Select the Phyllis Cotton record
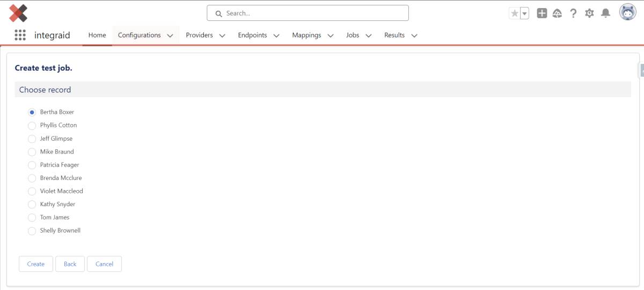This screenshot has height=290, width=644. tap(32, 126)
